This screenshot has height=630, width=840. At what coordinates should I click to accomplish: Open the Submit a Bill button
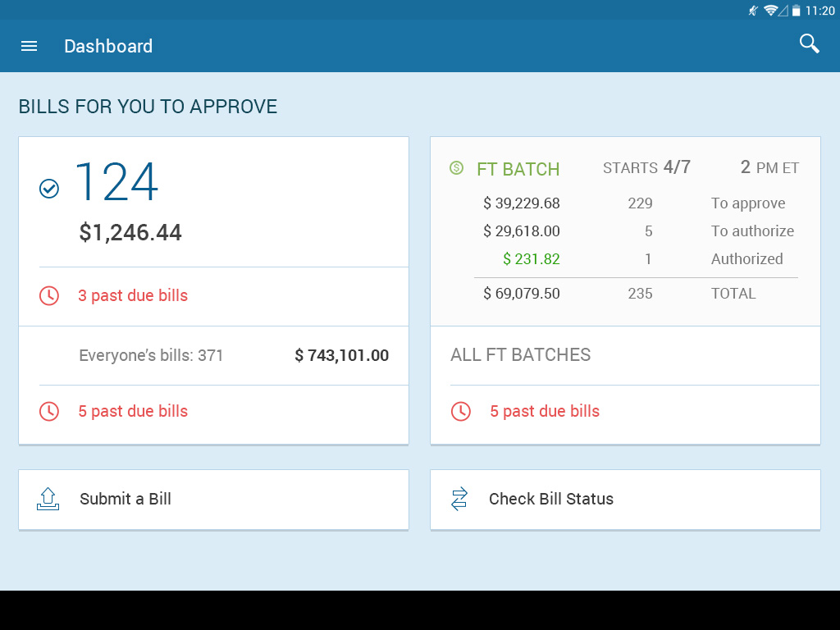pyautogui.click(x=213, y=499)
